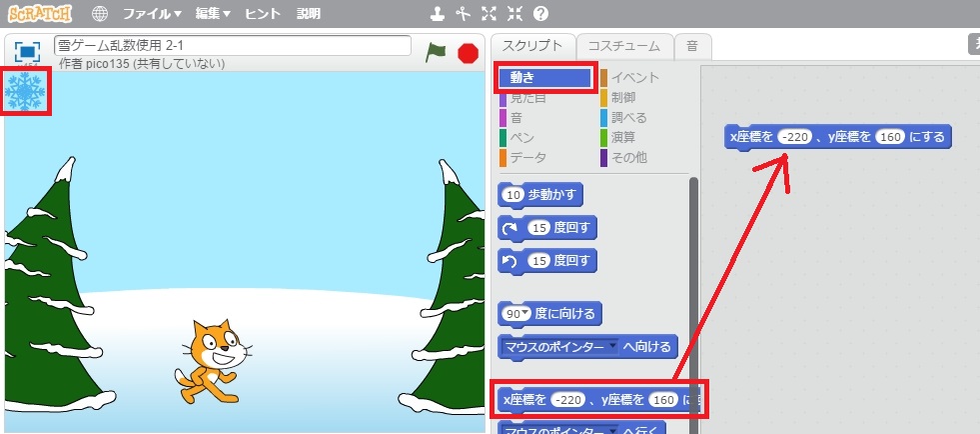The image size is (980, 434).
Task: Click the clockwise 15 度回す block
Action: [546, 228]
